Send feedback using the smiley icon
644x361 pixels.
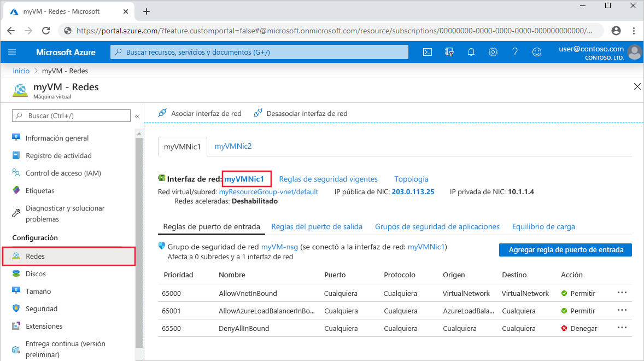pos(536,52)
